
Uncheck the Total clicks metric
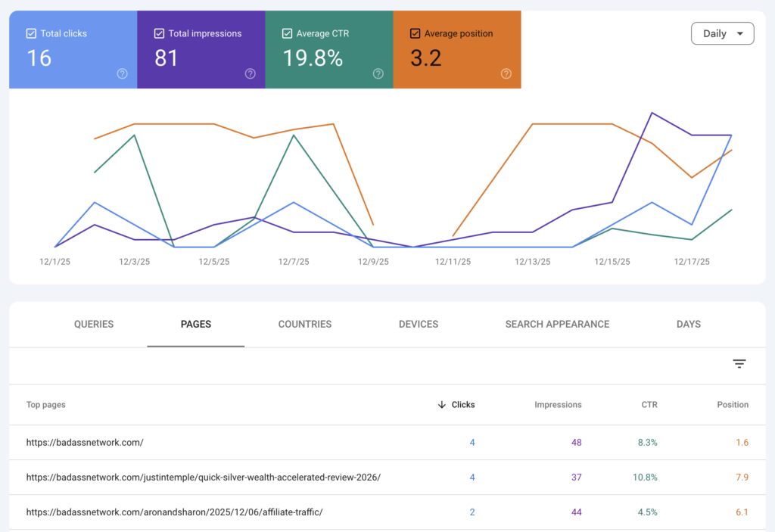coord(30,33)
